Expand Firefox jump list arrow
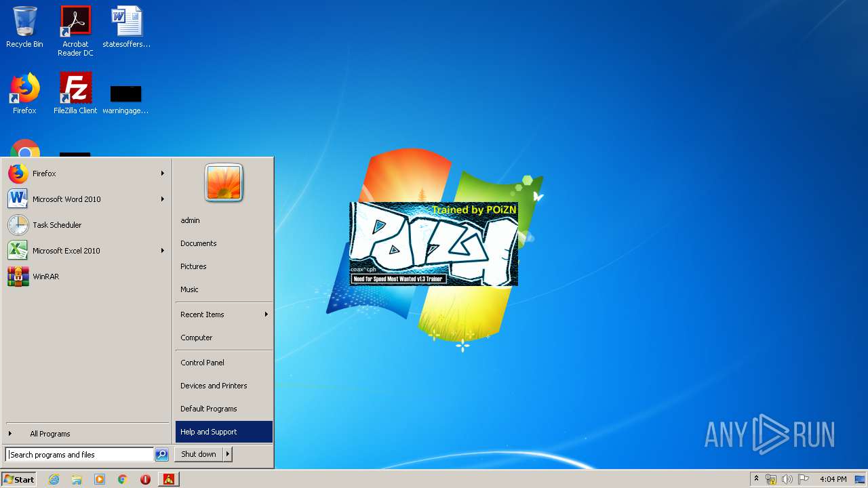The image size is (868, 488). click(x=163, y=174)
